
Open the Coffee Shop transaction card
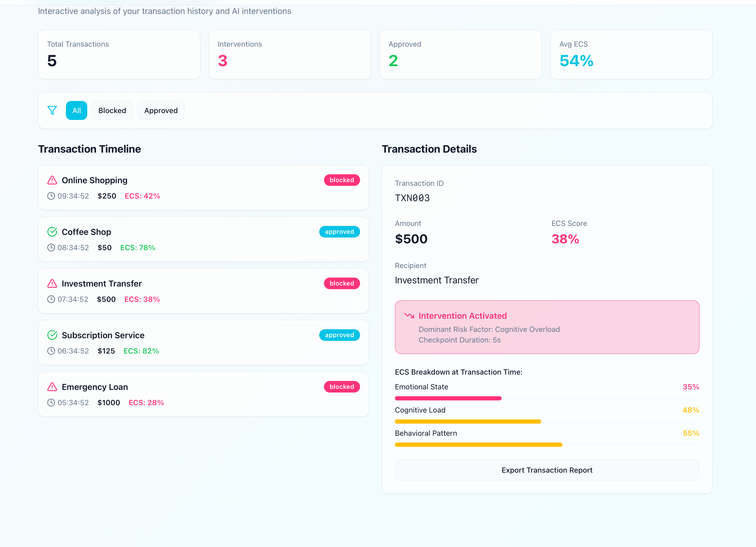pyautogui.click(x=203, y=239)
